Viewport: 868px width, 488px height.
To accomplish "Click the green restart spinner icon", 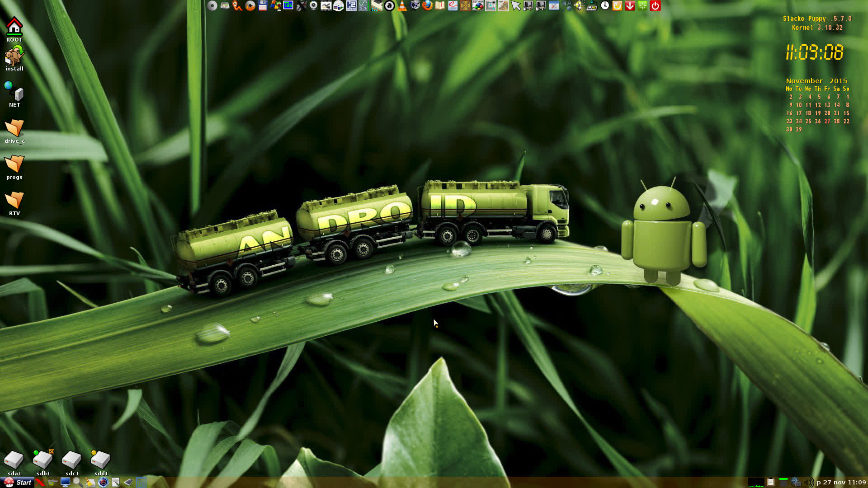I will [x=642, y=5].
